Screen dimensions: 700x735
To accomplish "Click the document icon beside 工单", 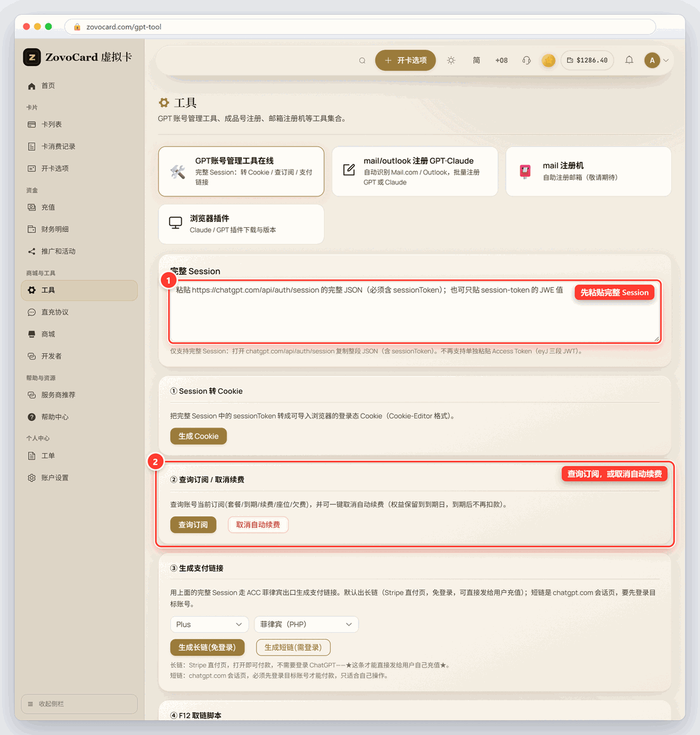I will 31,456.
